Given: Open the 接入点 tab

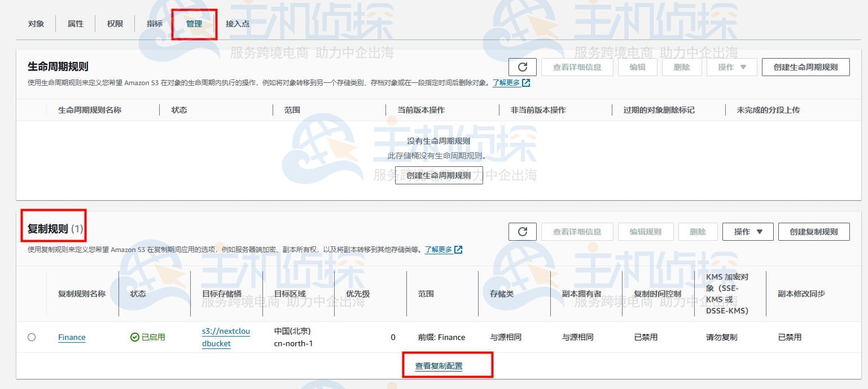Looking at the screenshot, I should (x=237, y=24).
